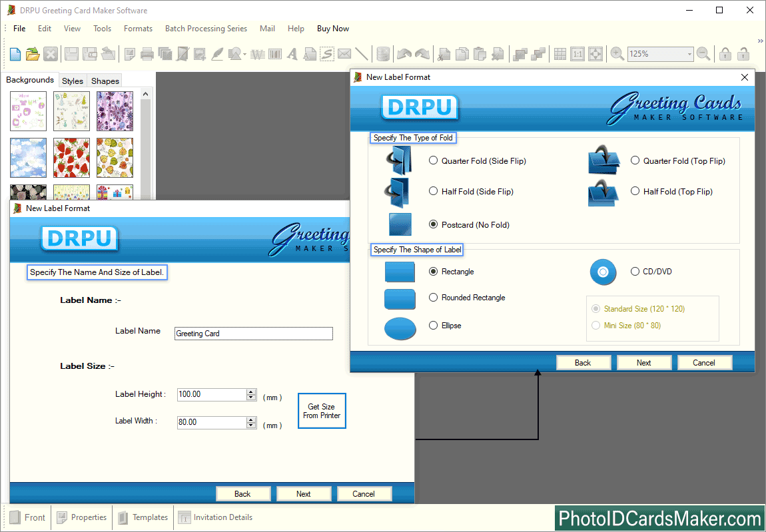The height and width of the screenshot is (532, 766).
Task: Click the Paste clipboard icon
Action: [480, 54]
